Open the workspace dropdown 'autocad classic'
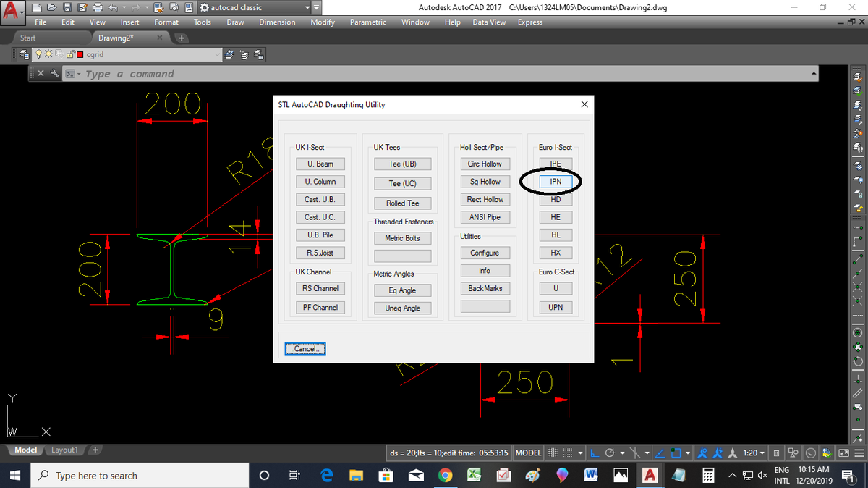 tap(253, 7)
